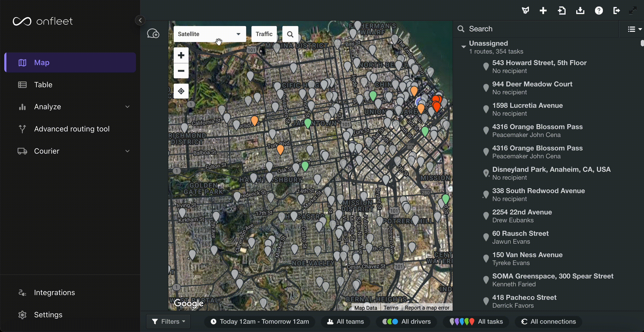This screenshot has height=332, width=644.
Task: Open the map search magnifier button
Action: click(x=290, y=34)
